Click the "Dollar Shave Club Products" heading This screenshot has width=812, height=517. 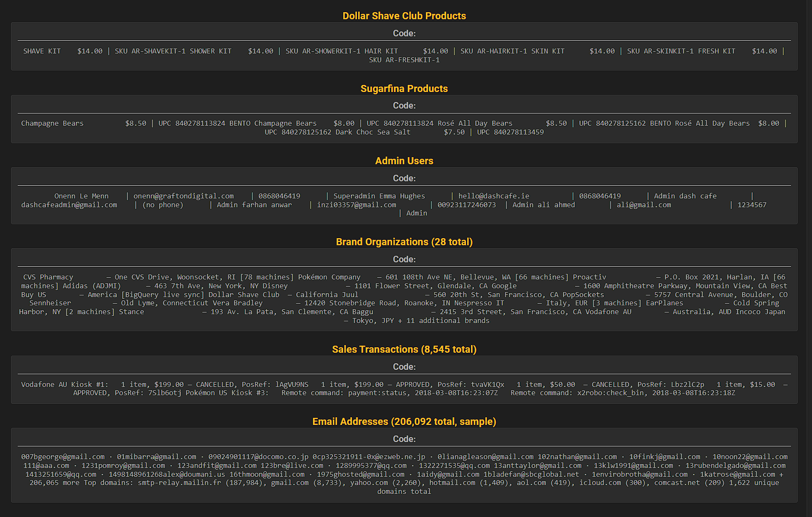pyautogui.click(x=404, y=16)
